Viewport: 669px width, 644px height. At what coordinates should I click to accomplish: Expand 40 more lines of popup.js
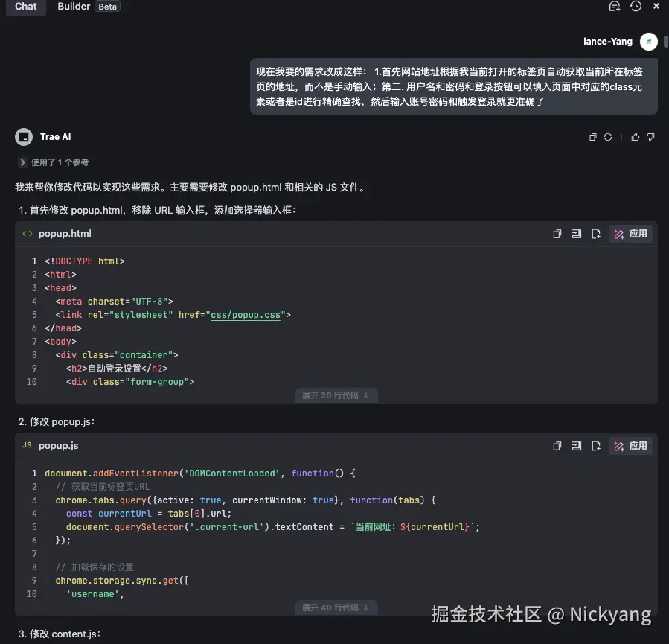[336, 608]
